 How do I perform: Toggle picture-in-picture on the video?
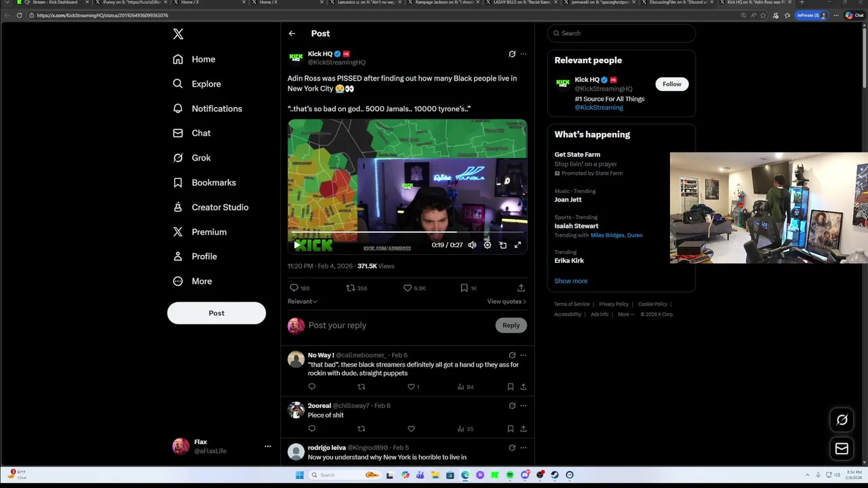(x=502, y=245)
